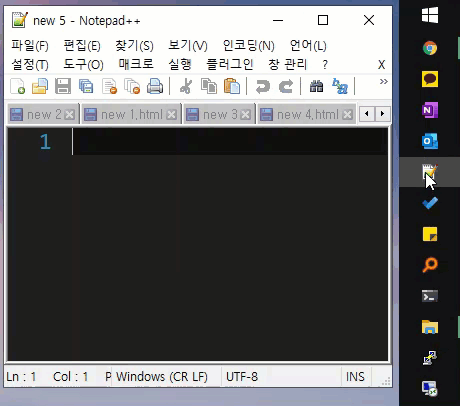This screenshot has height=406, width=460.
Task: Open the 보기(V) menu
Action: [188, 46]
